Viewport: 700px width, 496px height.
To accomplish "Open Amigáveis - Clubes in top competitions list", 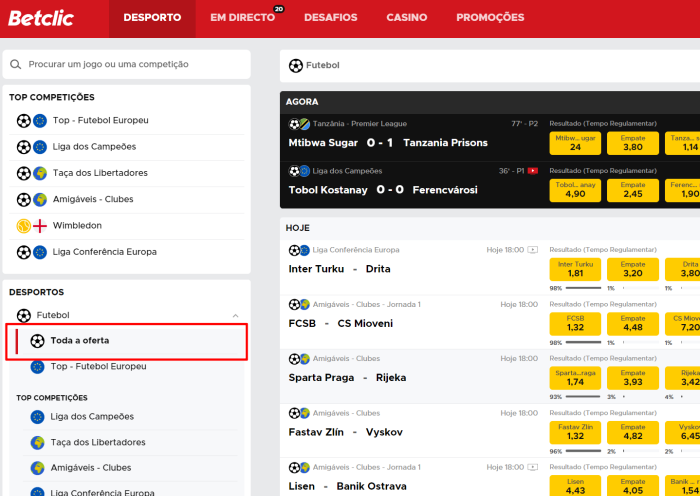I will (x=126, y=199).
